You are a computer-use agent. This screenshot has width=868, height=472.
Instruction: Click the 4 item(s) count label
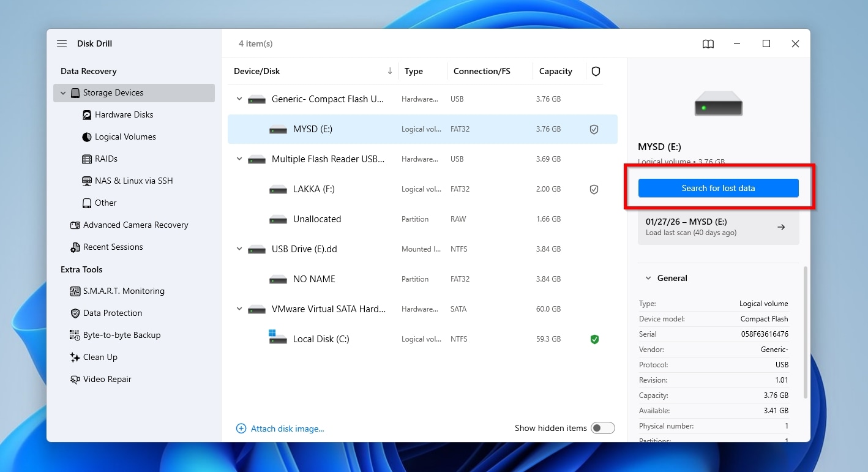click(x=255, y=44)
